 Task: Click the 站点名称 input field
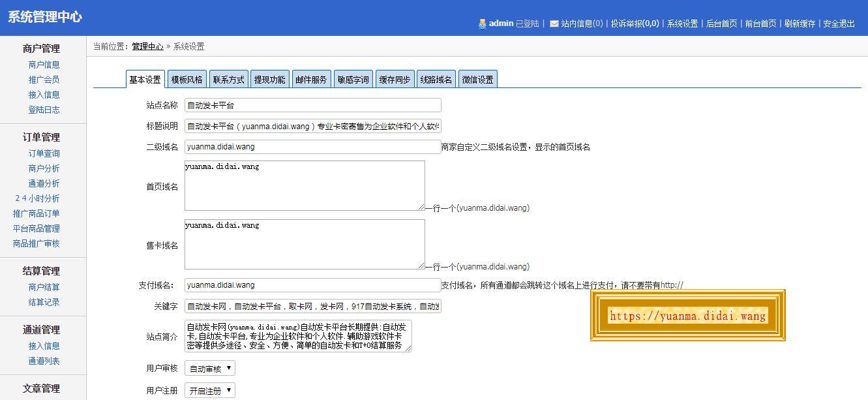click(312, 105)
